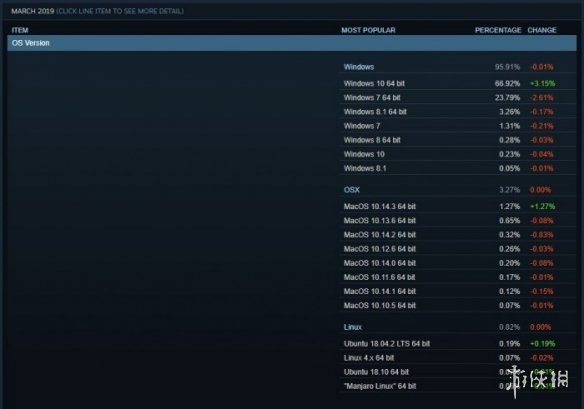Select "Manjaro Linux" 64 bit row
The image size is (584, 409).
coord(458,386)
